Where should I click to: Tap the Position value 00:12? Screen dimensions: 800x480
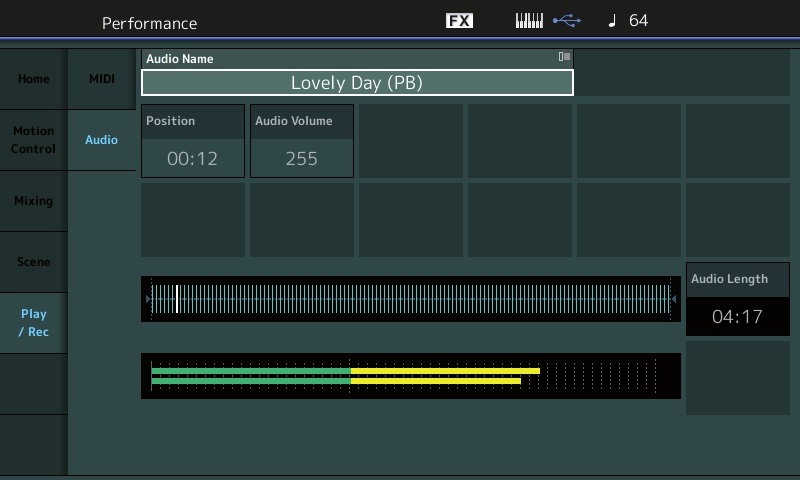193,158
